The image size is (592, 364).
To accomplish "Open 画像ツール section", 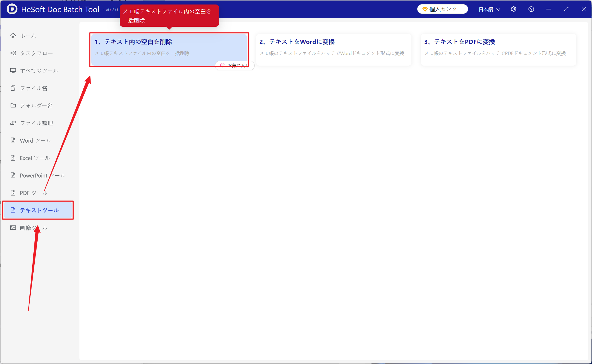I will pos(37,228).
